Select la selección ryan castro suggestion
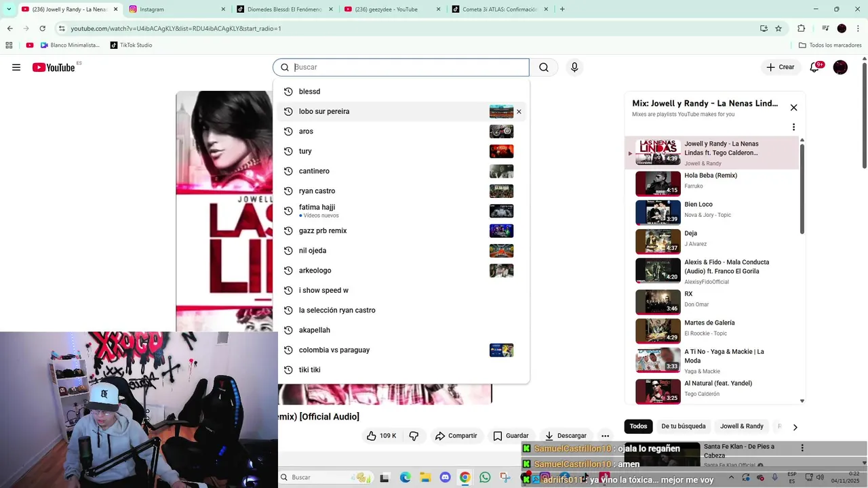The height and width of the screenshot is (488, 868). 401,310
